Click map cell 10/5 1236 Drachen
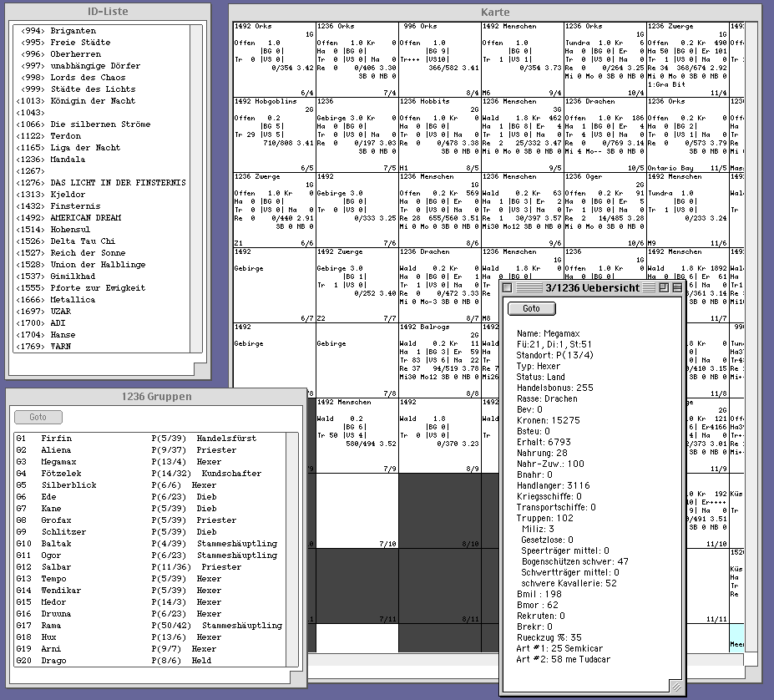774x700 pixels. pyautogui.click(x=605, y=134)
